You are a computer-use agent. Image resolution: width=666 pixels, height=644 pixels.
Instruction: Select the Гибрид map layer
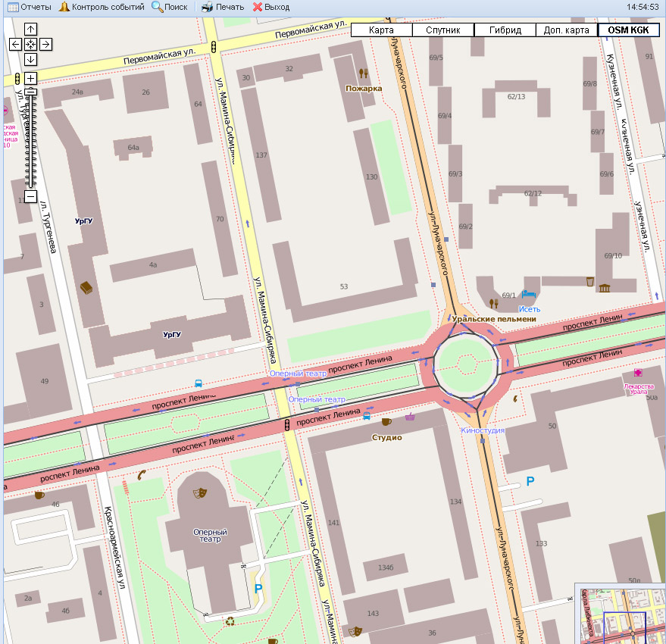pos(505,30)
